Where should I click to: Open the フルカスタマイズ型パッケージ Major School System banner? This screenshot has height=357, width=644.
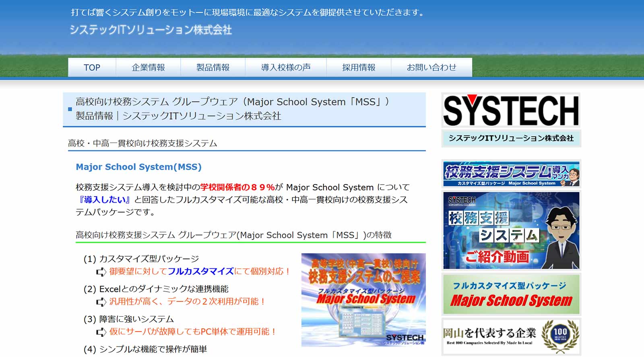511,295
